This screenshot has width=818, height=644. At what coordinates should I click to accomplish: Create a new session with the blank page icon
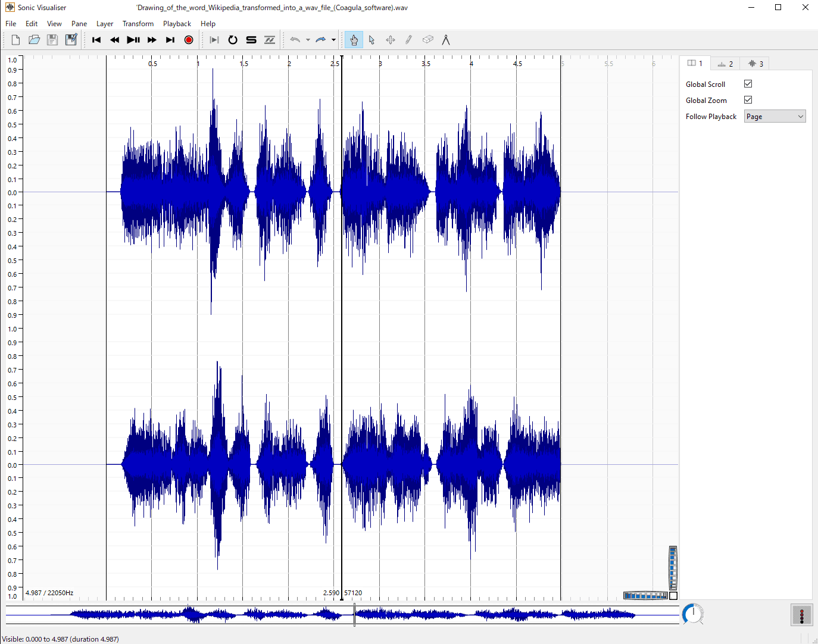click(x=16, y=40)
